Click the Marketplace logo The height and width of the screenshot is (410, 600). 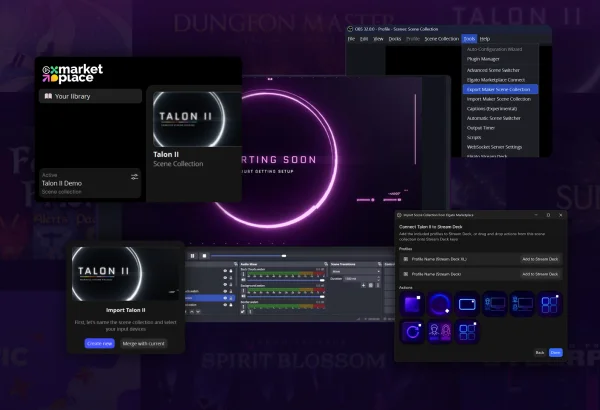point(73,74)
